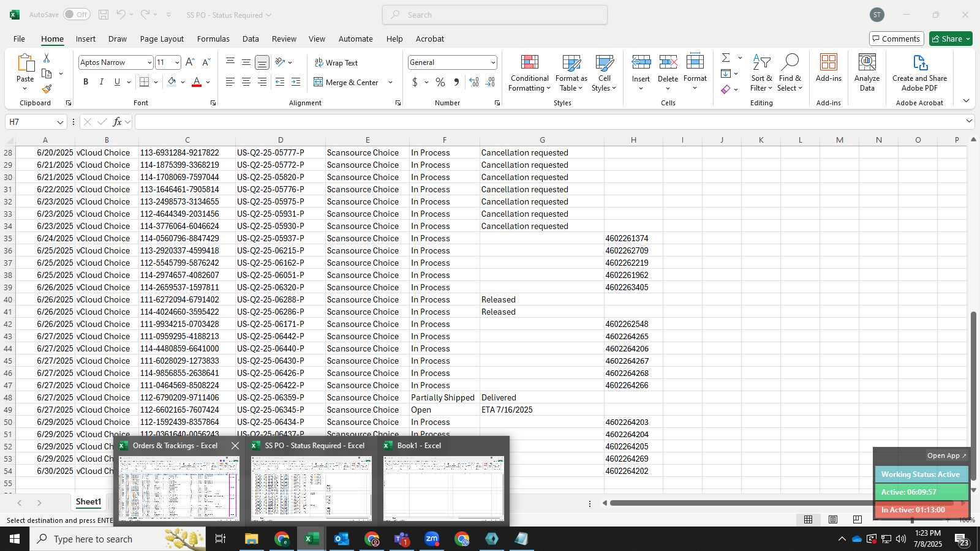Select the Format Painter brush
This screenshot has height=551, width=980.
pyautogui.click(x=47, y=89)
